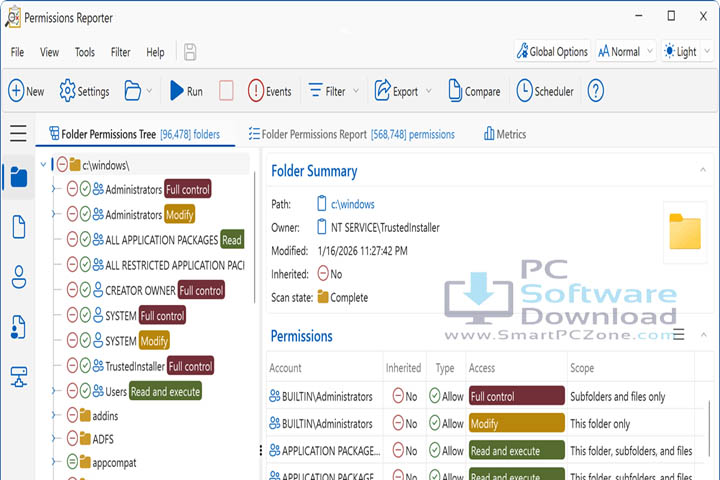
Task: Switch to Folder Permissions Report tab
Action: pyautogui.click(x=352, y=134)
